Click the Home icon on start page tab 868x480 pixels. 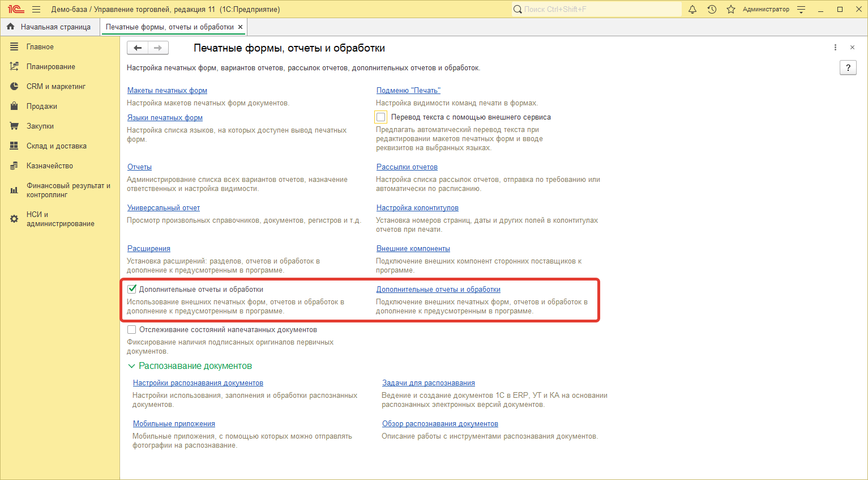11,27
